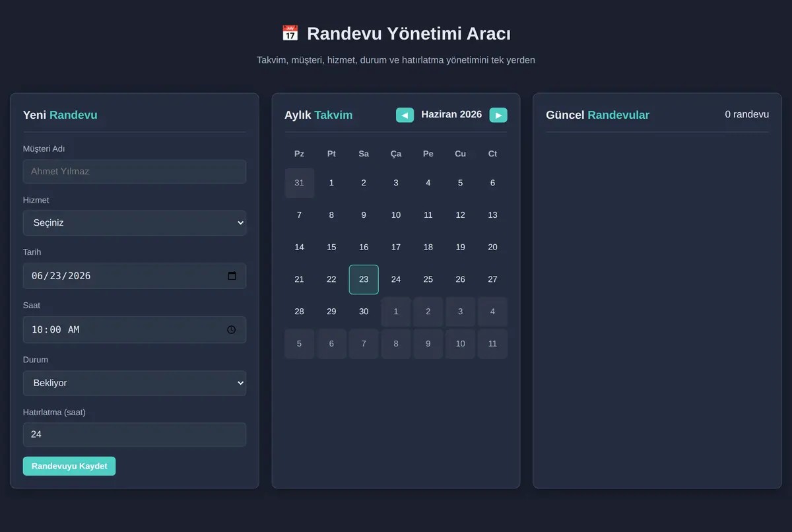Viewport: 792px width, 532px height.
Task: Select greyed day 10 of next month
Action: click(460, 344)
